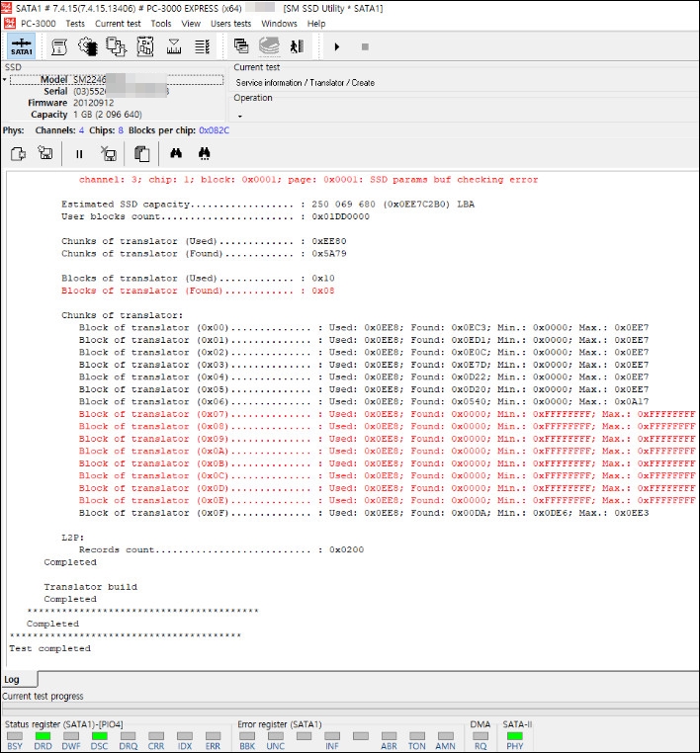
Task: Click the User blocks count line
Action: coord(216,216)
